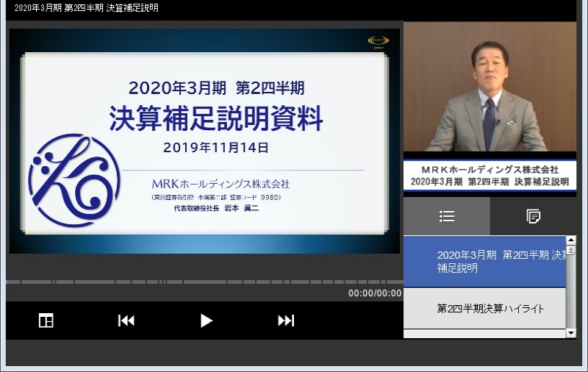Skip to the previous chapter
Viewport: 588px width, 372px height.
(126, 321)
